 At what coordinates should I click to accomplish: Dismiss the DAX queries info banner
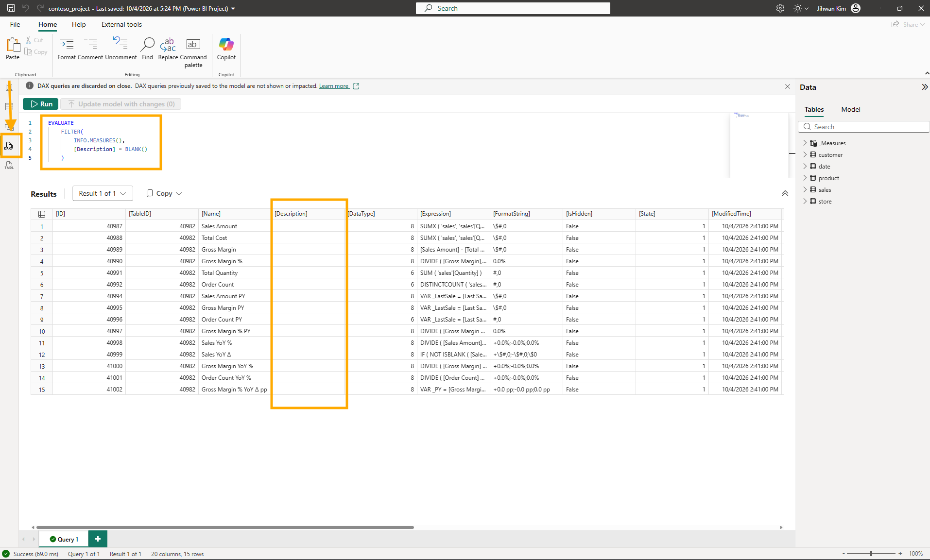pos(788,86)
